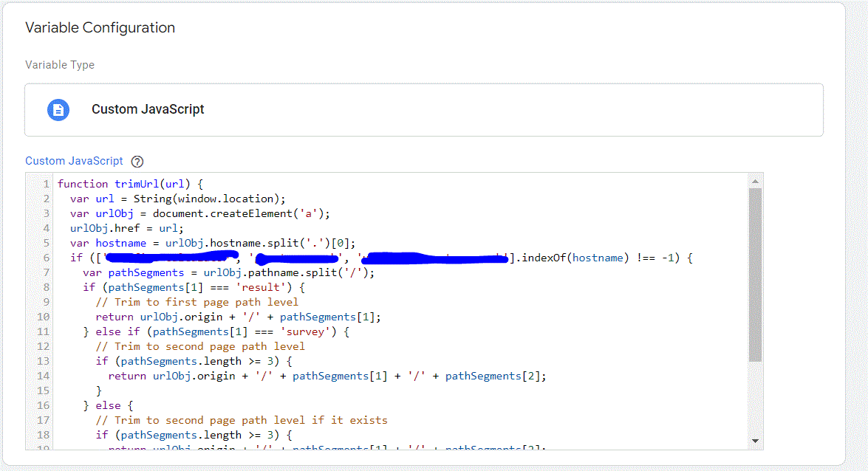Click the code editor scroll down arrow
The width and height of the screenshot is (868, 471).
[x=755, y=441]
